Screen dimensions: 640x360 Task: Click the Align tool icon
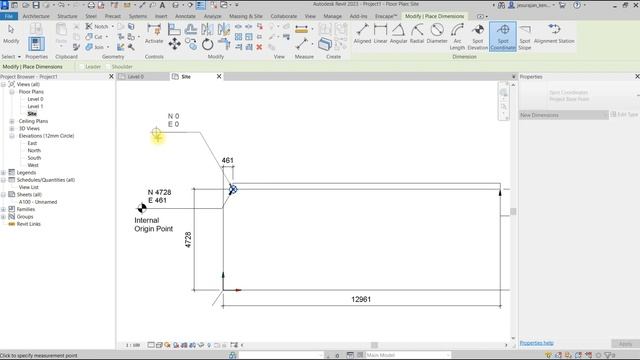[174, 29]
